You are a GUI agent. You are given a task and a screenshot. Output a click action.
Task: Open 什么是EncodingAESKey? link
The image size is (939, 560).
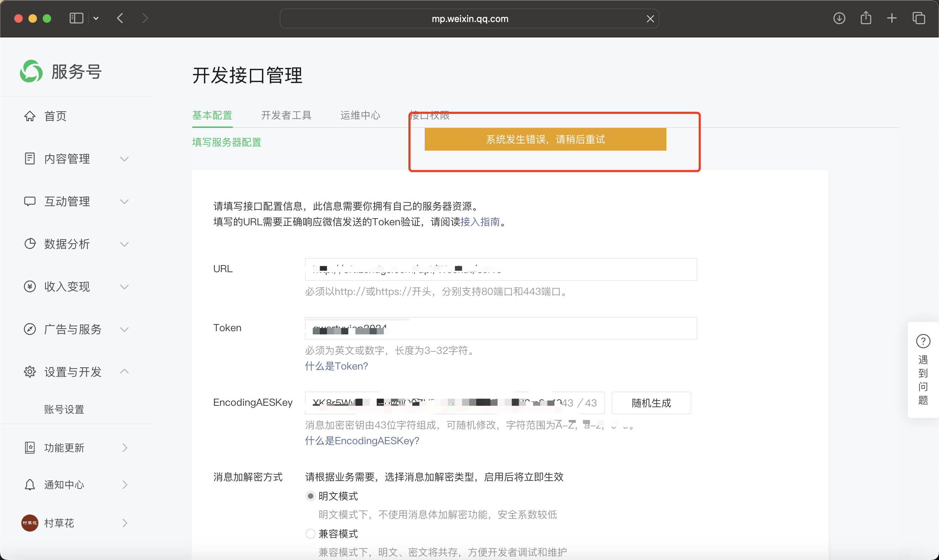tap(362, 441)
